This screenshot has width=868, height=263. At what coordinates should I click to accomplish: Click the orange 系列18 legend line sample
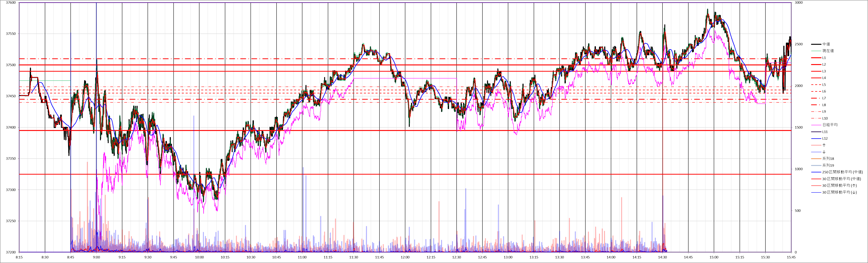click(x=816, y=159)
